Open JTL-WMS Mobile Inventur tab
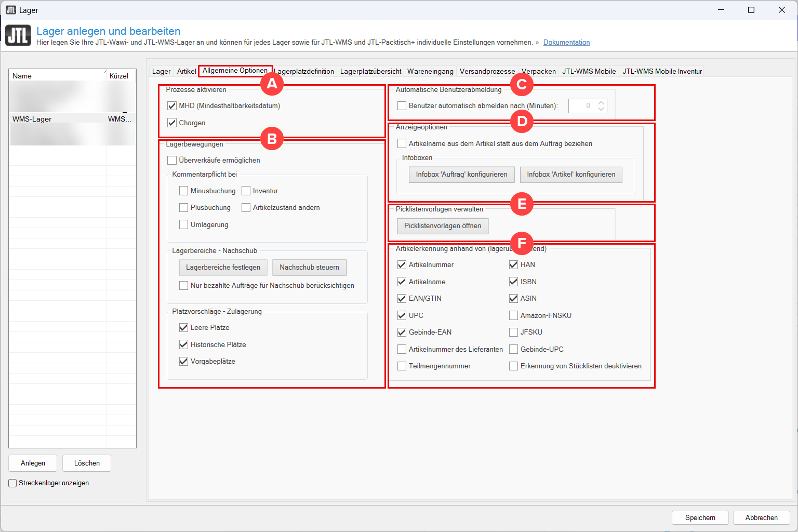 662,72
